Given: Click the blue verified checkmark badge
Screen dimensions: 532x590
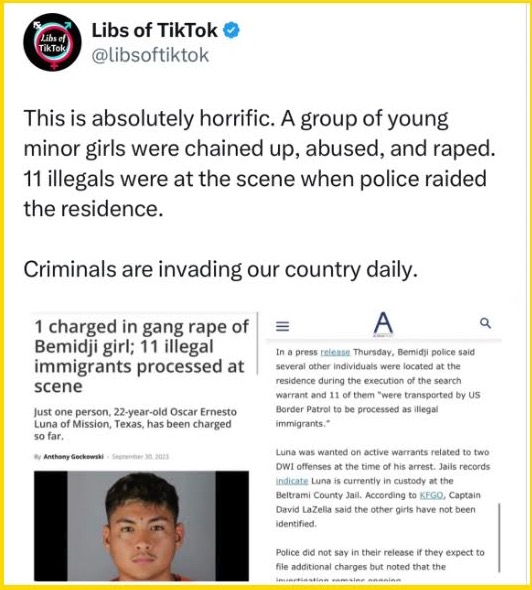Looking at the screenshot, I should (x=231, y=30).
